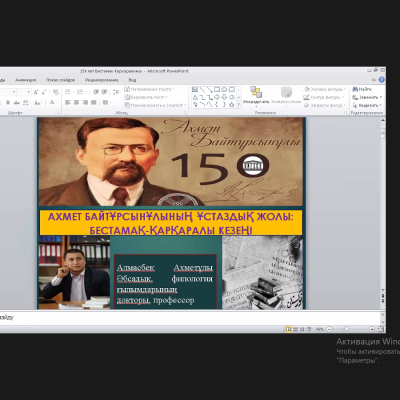Click the Экспресс-стили button
This screenshot has height=400, width=400.
pyautogui.click(x=287, y=96)
